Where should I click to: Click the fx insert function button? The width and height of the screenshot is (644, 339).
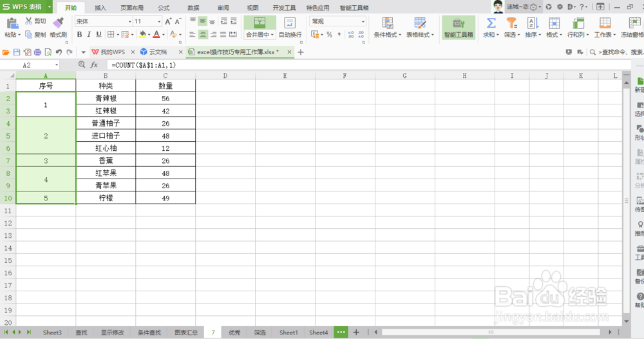(x=94, y=65)
